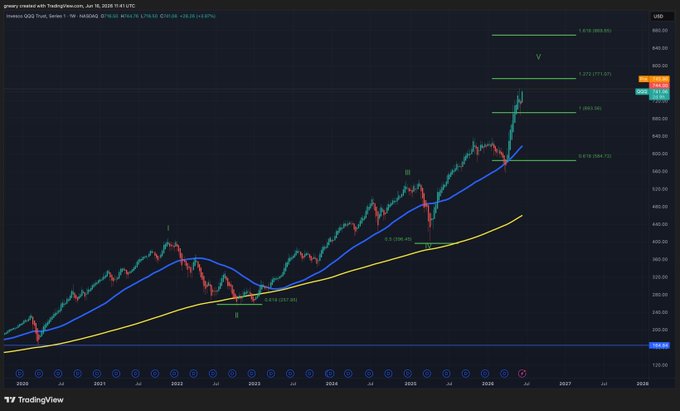The image size is (680, 411).
Task: Open dividend marker above the 2021 label
Action: tap(97, 373)
